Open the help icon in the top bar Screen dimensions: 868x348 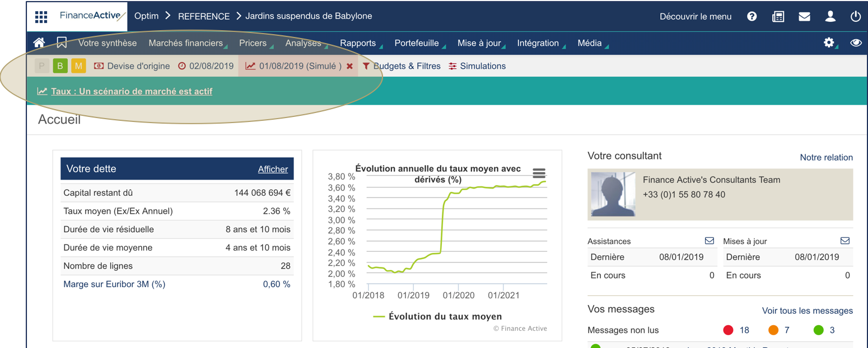(x=752, y=16)
